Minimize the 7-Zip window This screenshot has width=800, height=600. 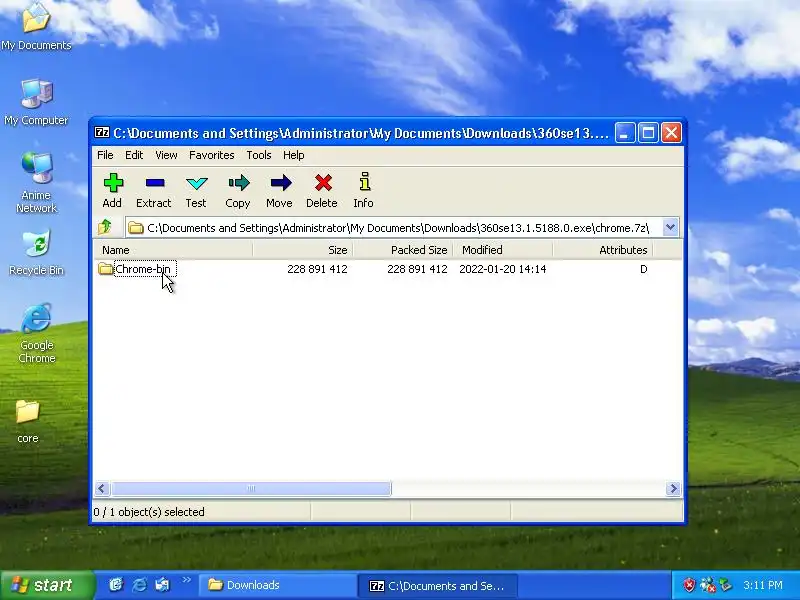pos(625,133)
